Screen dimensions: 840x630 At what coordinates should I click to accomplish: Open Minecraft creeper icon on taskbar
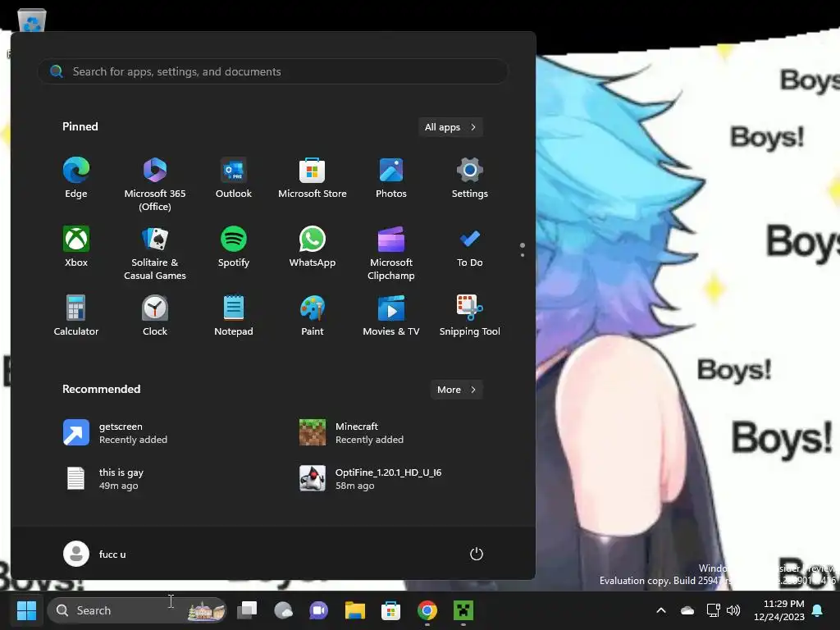point(463,610)
